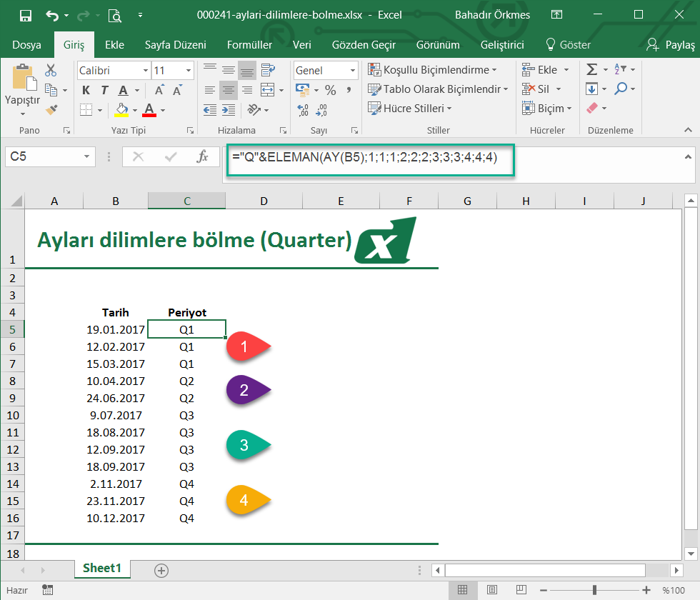Viewport: 700px width, 600px height.
Task: Undo the last action in the title bar
Action: pyautogui.click(x=52, y=16)
